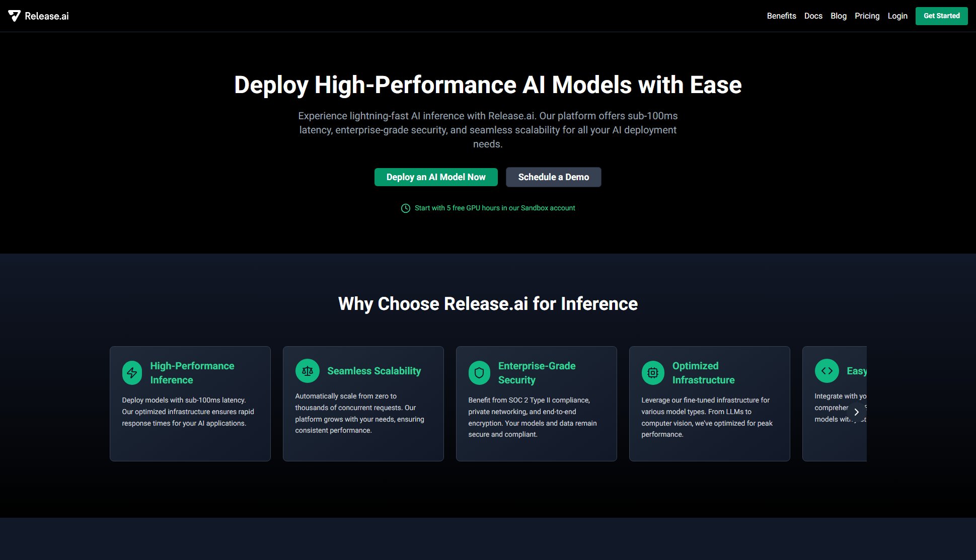Click the chip Optimized Infrastructure icon

coord(653,373)
